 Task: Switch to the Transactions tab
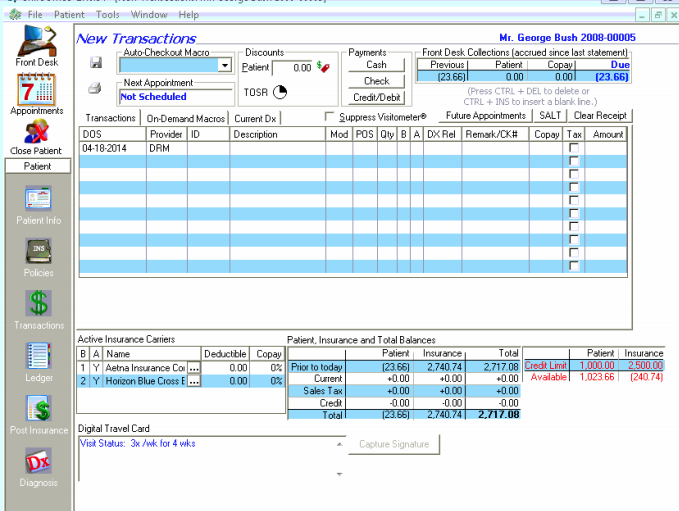pos(110,118)
